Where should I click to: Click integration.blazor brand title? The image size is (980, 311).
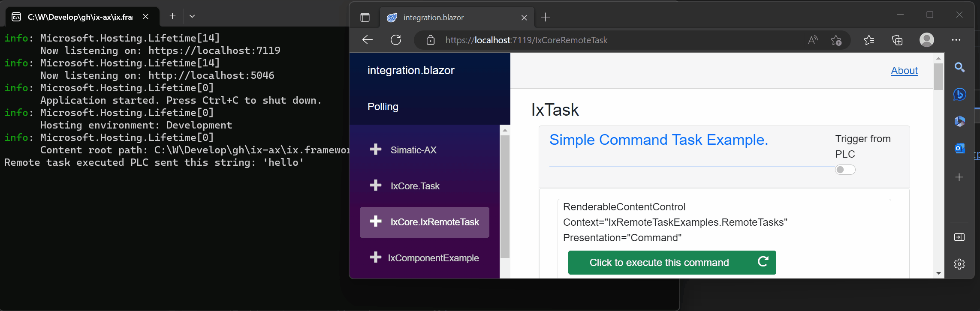[x=411, y=70]
